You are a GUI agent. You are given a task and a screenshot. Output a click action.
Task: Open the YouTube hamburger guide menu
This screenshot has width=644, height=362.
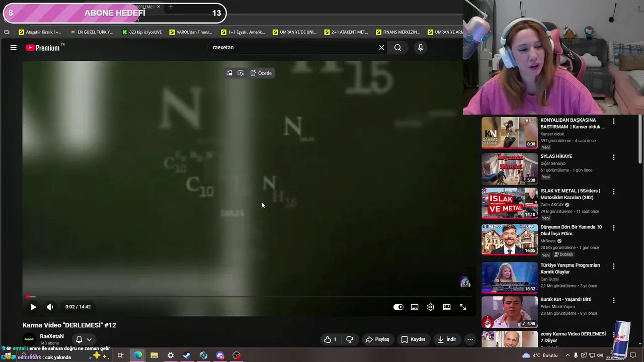(13, 48)
